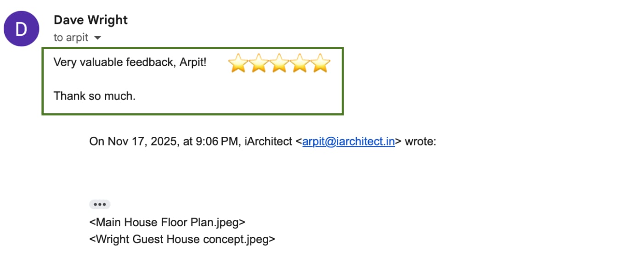Click the word 'Arpit!' in the message
644x263 pixels.
(192, 62)
